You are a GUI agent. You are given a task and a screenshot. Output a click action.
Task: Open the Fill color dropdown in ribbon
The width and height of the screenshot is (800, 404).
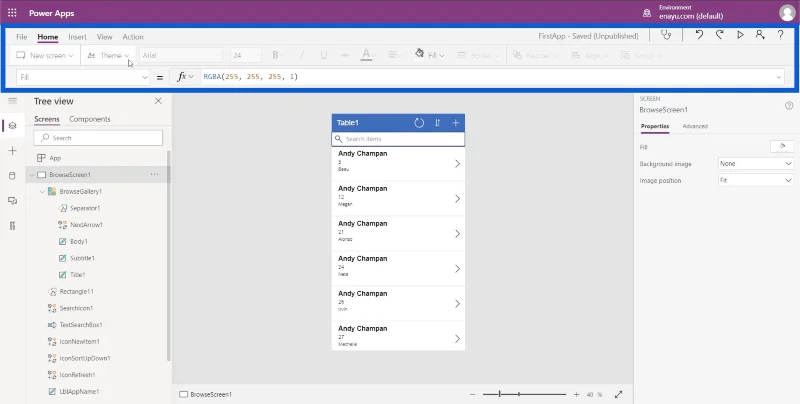[430, 55]
